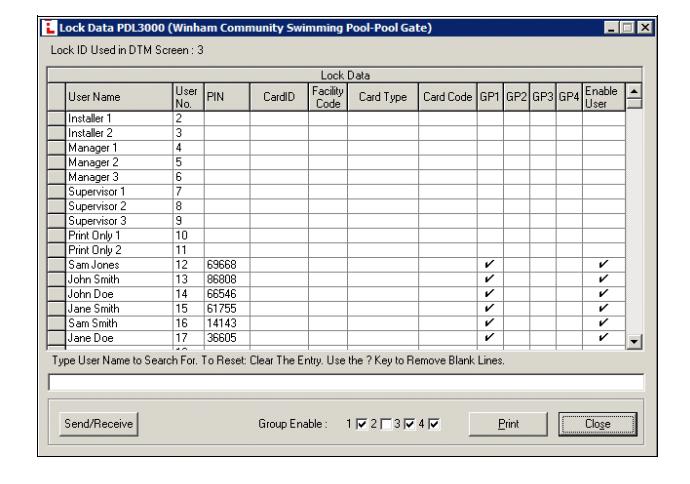Image resolution: width=690 pixels, height=484 pixels.
Task: Toggle GP1 checkmark for Sam Jones
Action: click(489, 264)
